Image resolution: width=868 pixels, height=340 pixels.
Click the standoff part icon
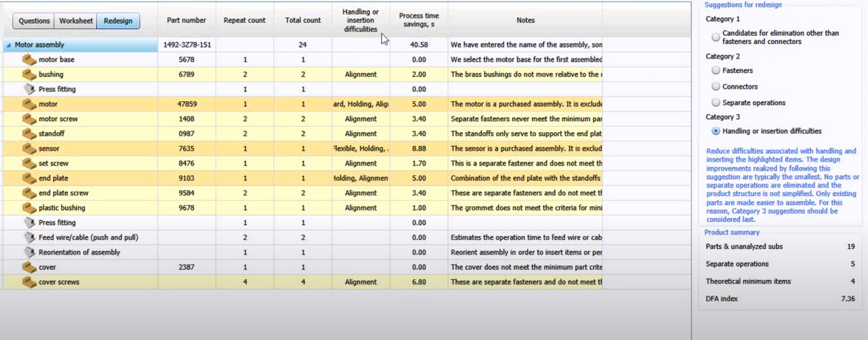click(29, 134)
